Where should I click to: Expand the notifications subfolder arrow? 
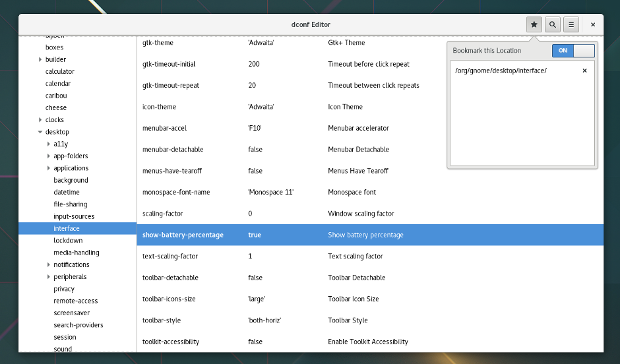[49, 264]
